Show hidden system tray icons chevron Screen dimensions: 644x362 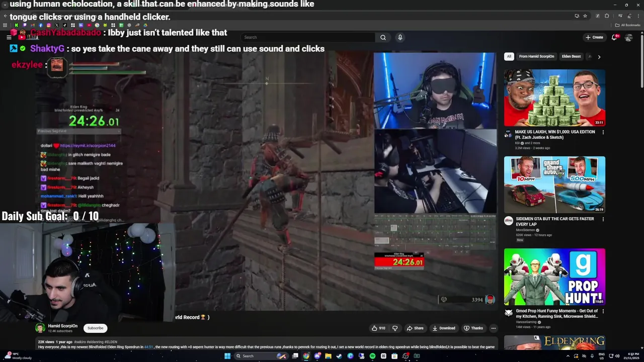point(568,356)
